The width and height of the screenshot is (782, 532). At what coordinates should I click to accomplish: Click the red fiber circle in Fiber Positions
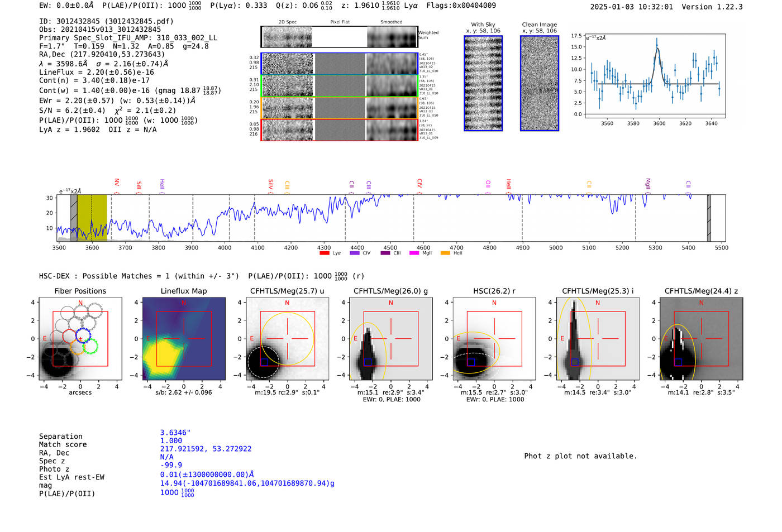pos(69,336)
